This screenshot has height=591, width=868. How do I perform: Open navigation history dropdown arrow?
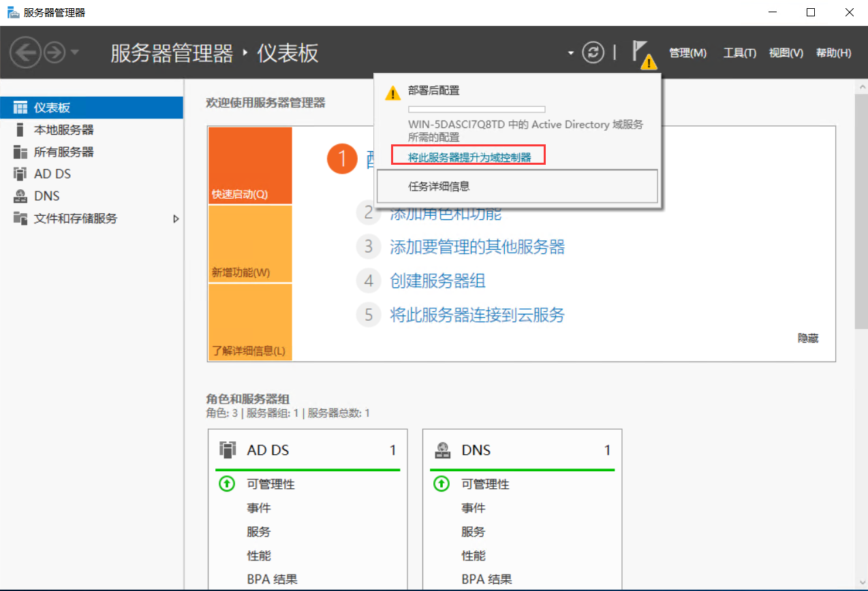pos(74,52)
